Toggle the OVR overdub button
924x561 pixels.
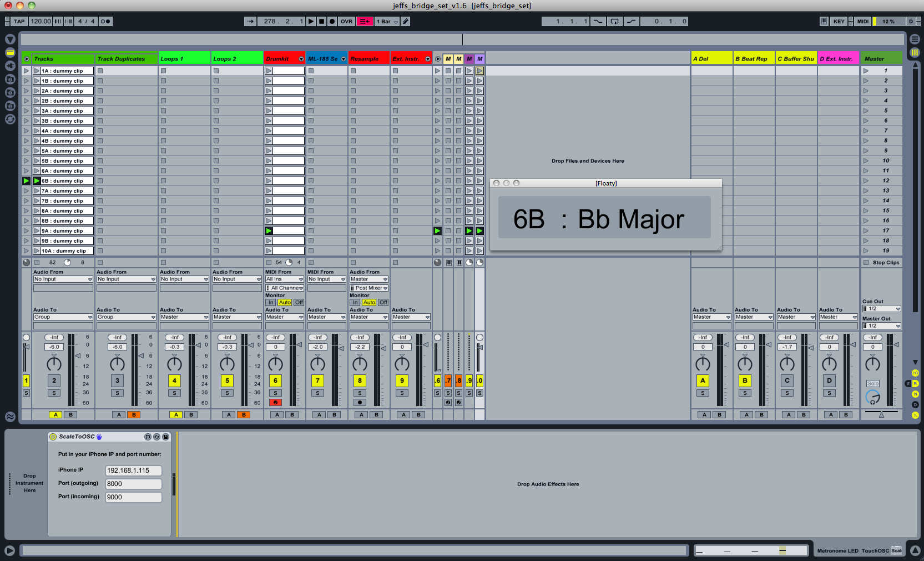pos(347,21)
